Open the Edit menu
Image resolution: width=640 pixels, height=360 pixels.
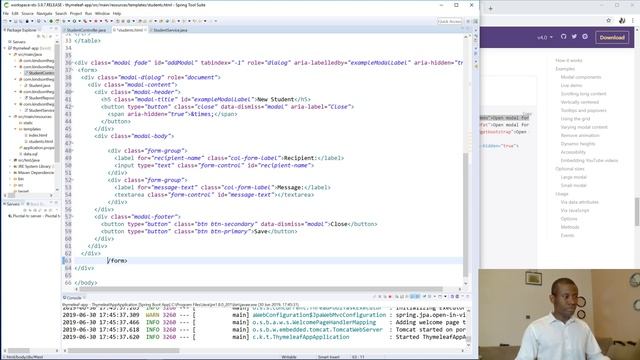click(x=15, y=13)
